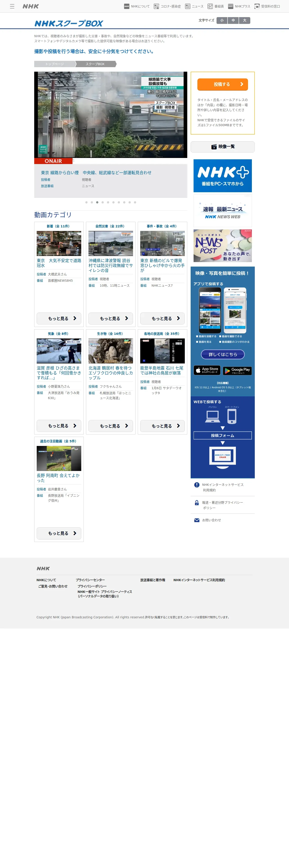The image size is (289, 868).
Task: Select the first carousel dot
Action: click(x=86, y=202)
